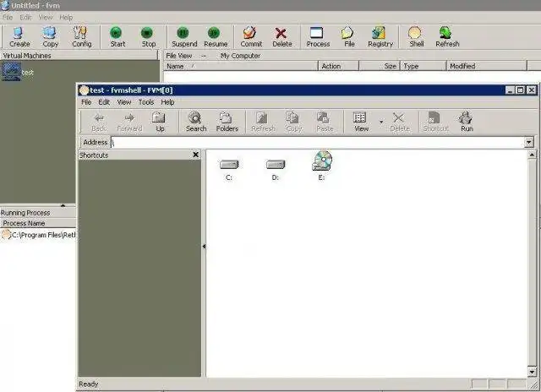Collapse the Shortcuts pane splitter arrow

point(204,247)
